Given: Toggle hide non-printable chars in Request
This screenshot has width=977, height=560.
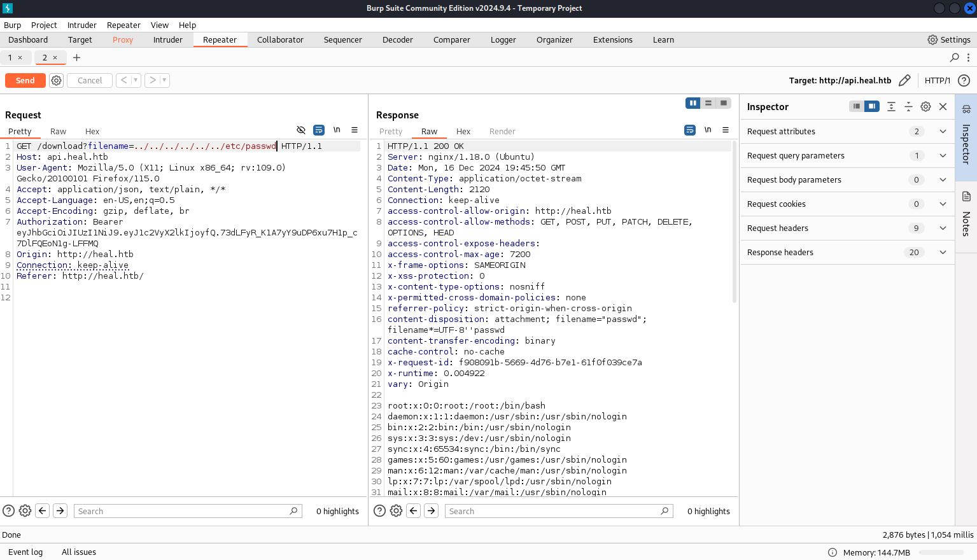Looking at the screenshot, I should point(301,130).
